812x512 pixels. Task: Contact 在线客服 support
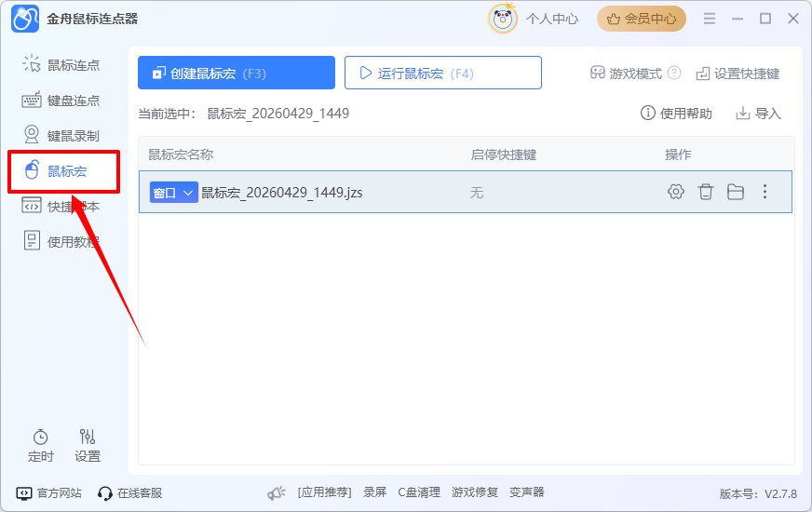pos(130,492)
